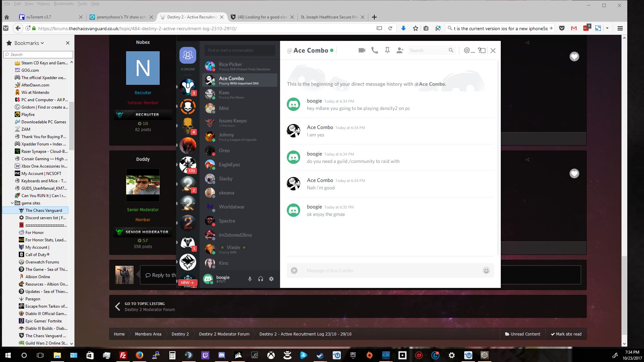Add friends to this DM

pyautogui.click(x=400, y=50)
